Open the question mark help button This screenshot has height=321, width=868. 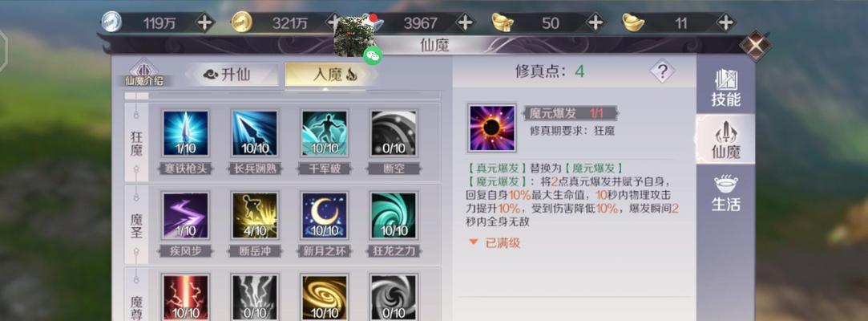pos(662,71)
